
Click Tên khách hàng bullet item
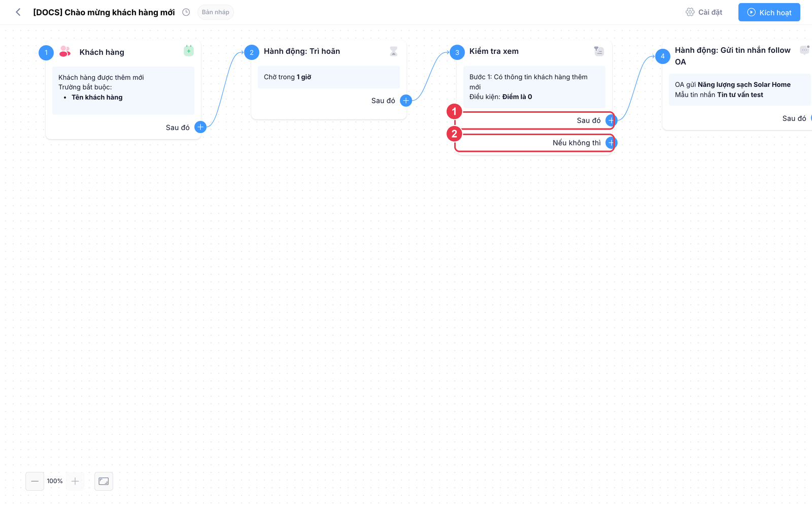[x=97, y=98]
